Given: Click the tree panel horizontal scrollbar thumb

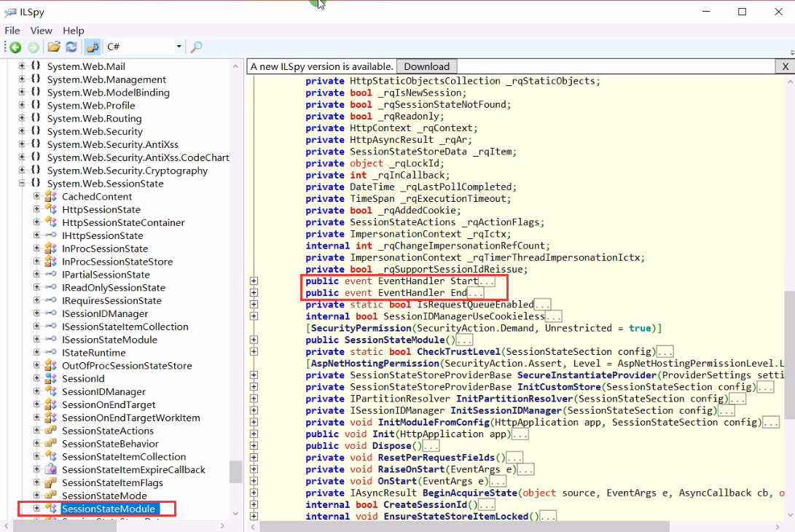Looking at the screenshot, I should coord(65,526).
